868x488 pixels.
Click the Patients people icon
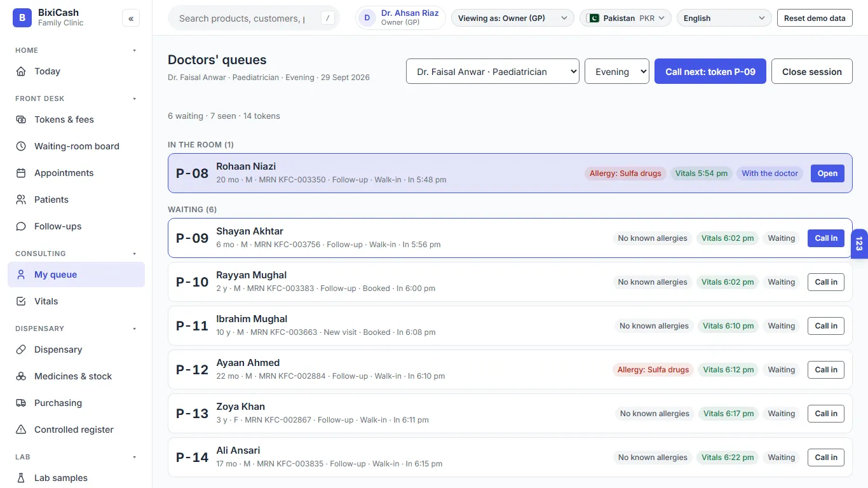click(22, 200)
